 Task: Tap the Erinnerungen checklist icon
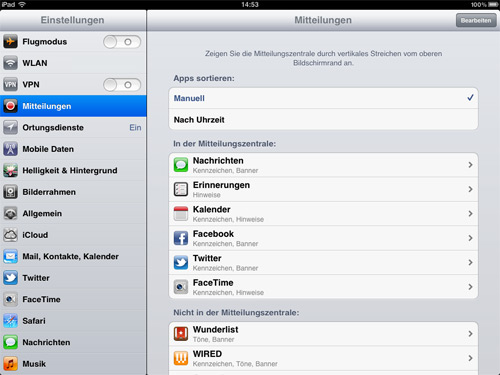tap(181, 189)
